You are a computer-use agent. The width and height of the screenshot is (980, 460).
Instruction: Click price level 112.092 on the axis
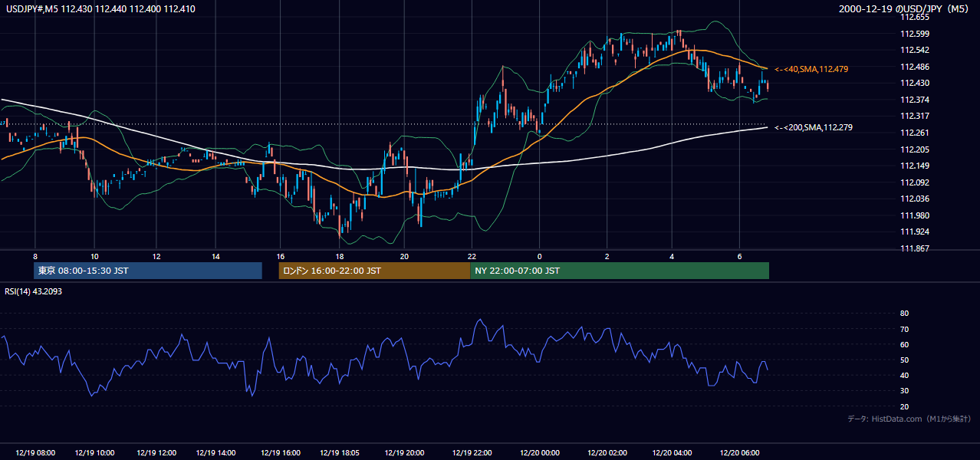point(914,182)
